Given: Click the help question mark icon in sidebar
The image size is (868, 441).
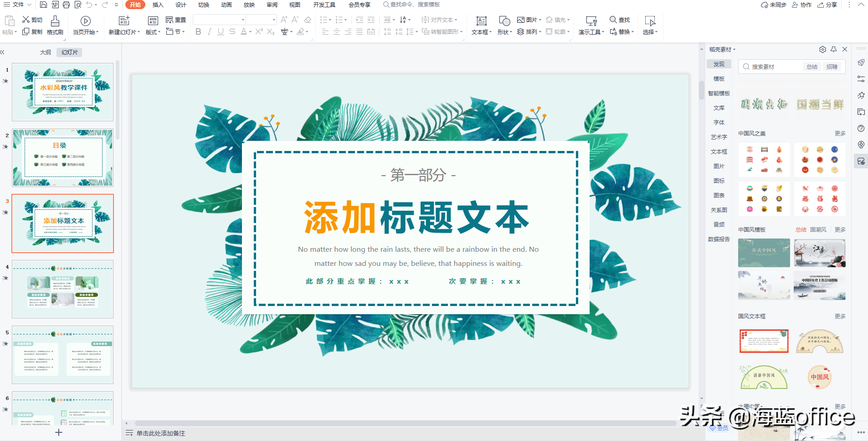Looking at the screenshot, I should tap(861, 128).
